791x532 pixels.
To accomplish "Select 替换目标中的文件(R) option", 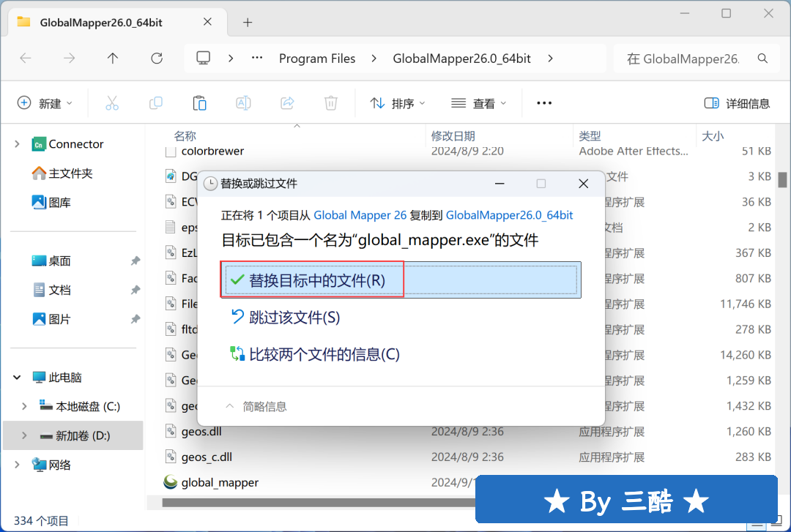I will coord(401,280).
